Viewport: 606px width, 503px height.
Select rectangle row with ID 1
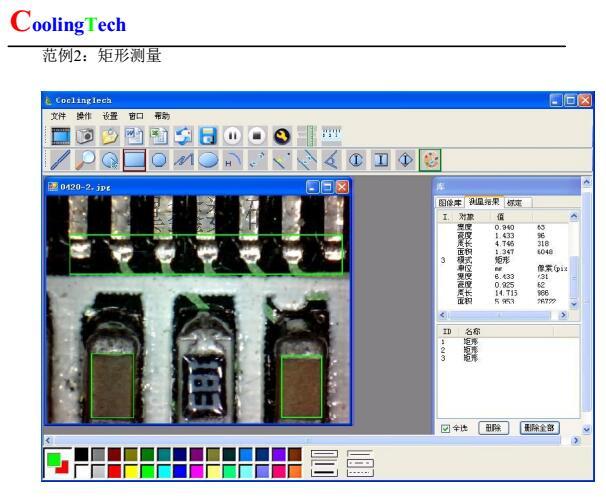[x=508, y=342]
